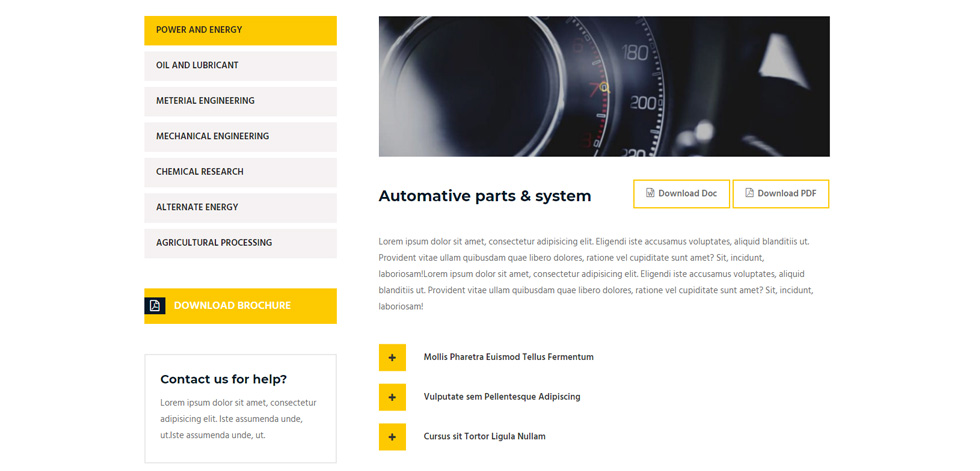
Task: Expand the Mollis Pharetra Euismod accordion plus
Action: 392,357
